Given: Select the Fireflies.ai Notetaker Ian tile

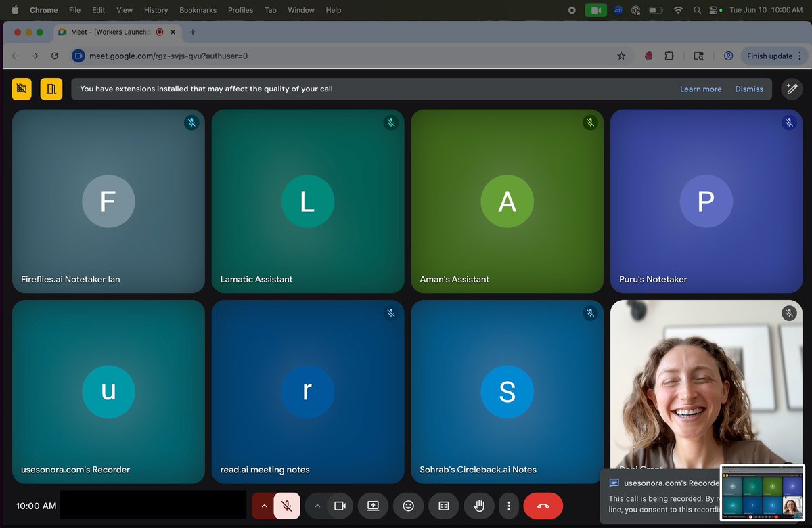Looking at the screenshot, I should (108, 201).
